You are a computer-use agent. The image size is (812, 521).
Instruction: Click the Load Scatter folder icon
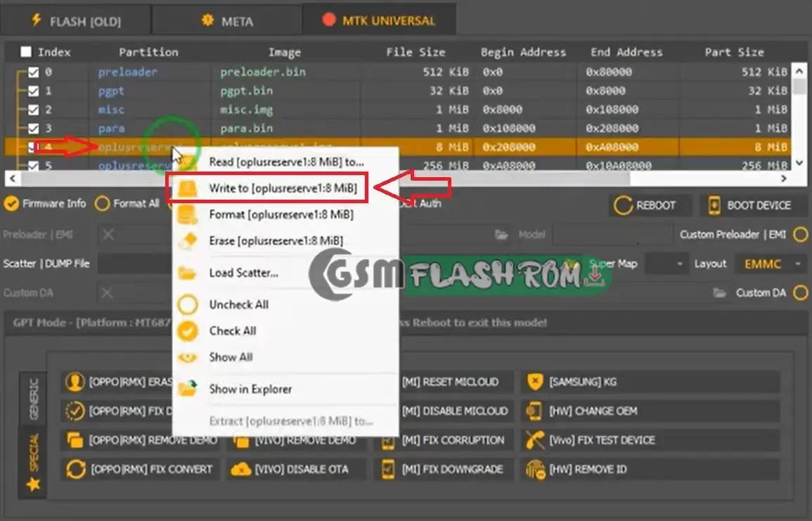(188, 273)
